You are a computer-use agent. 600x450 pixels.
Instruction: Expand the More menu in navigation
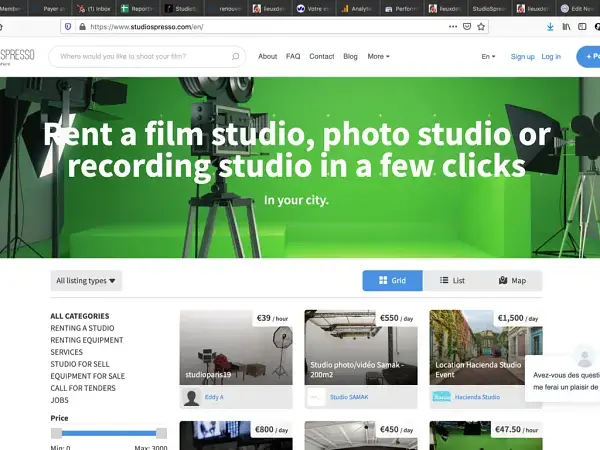click(378, 57)
